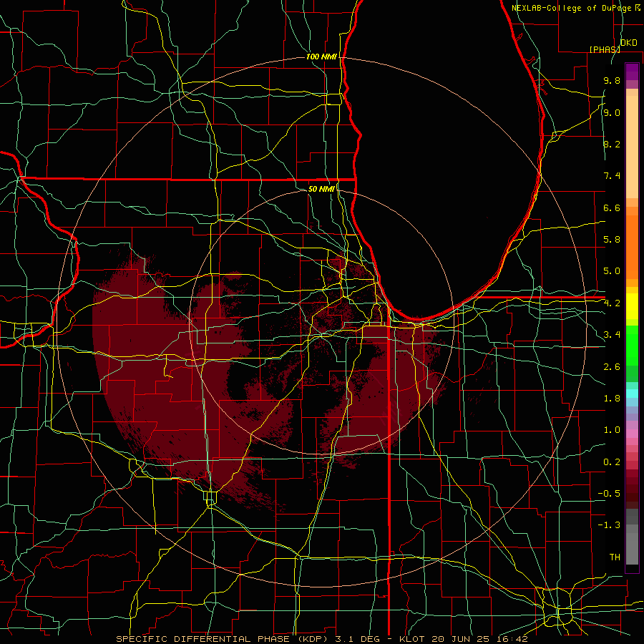Viewport: 644px width, 644px height.
Task: Click the '50 NMI' range ring label
Action: point(321,189)
